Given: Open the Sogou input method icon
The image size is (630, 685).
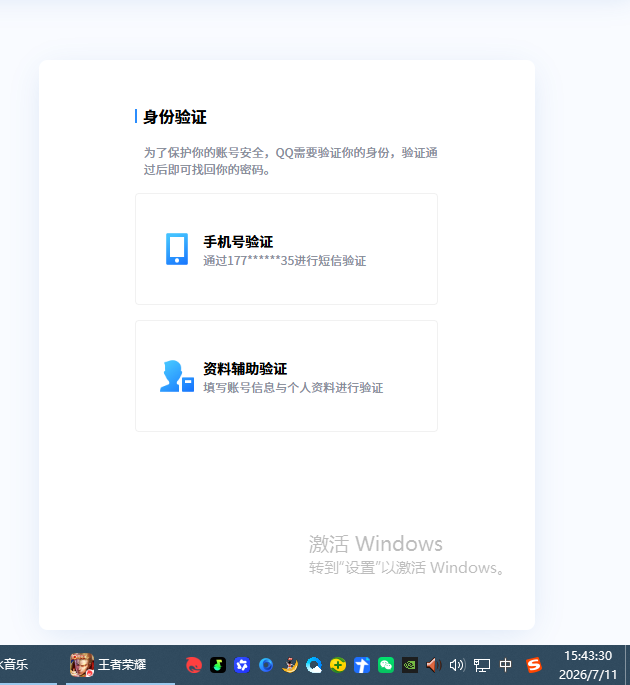Looking at the screenshot, I should point(533,665).
